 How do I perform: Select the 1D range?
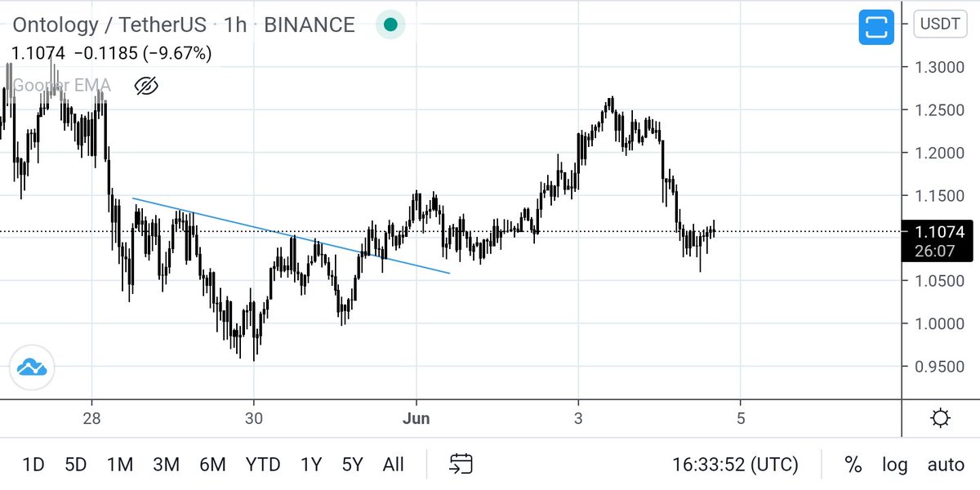(33, 464)
